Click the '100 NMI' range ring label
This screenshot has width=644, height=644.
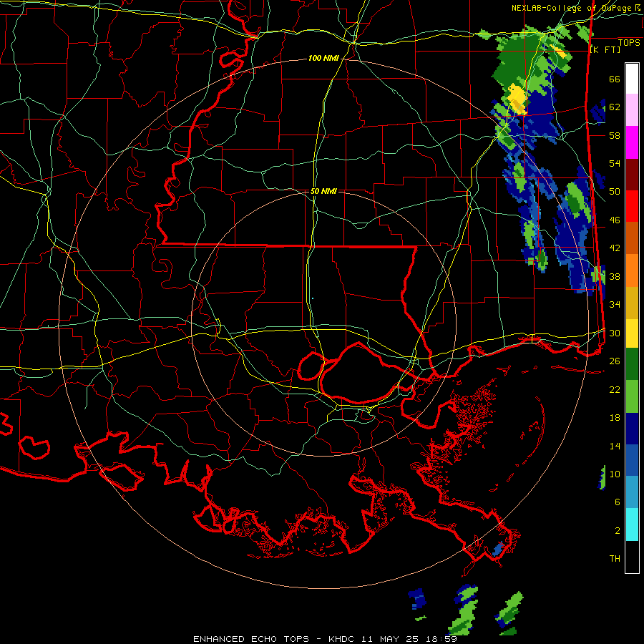tap(323, 59)
